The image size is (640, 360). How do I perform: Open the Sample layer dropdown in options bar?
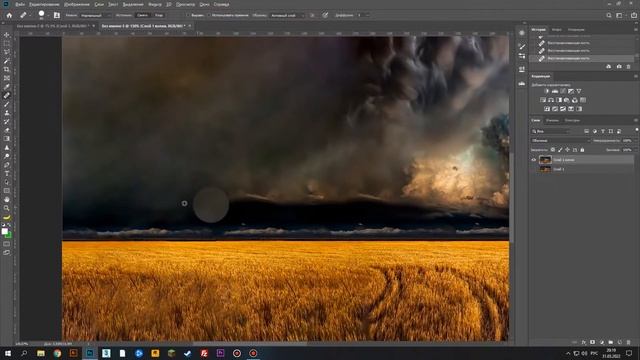click(287, 16)
